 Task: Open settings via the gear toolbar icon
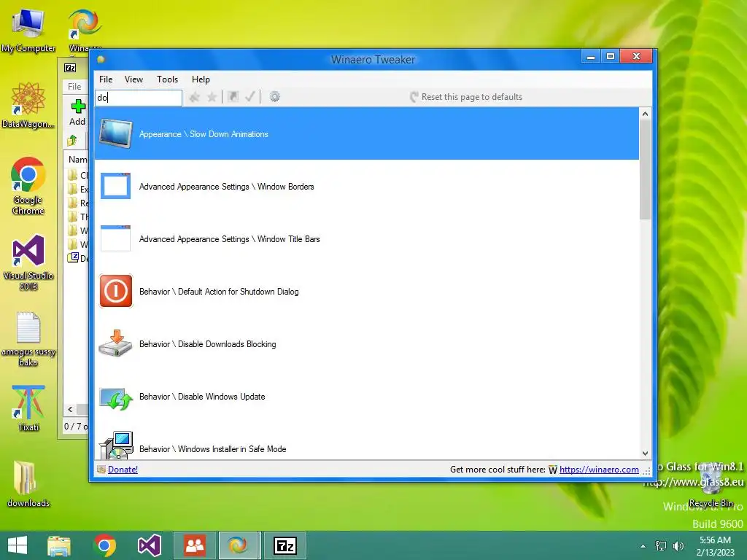coord(275,97)
